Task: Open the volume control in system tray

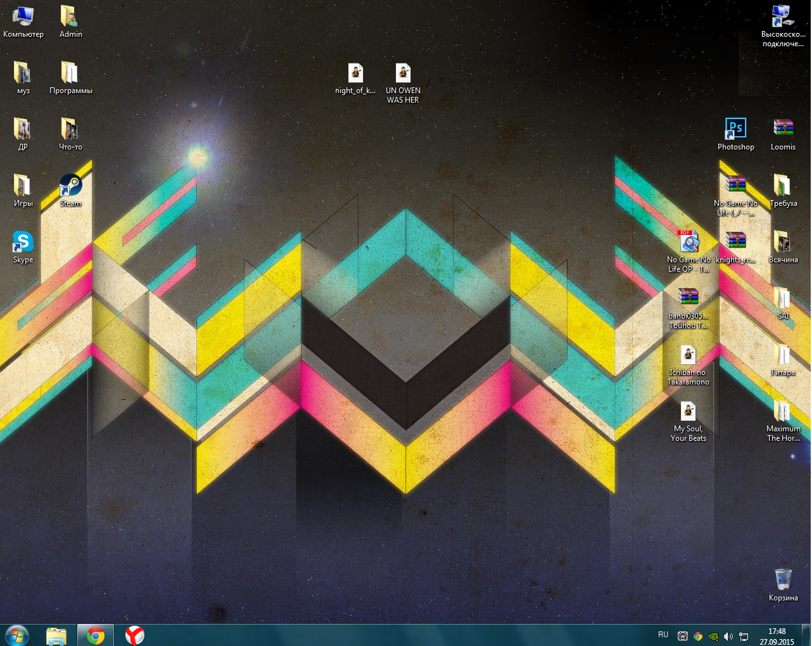Action: pyautogui.click(x=728, y=636)
